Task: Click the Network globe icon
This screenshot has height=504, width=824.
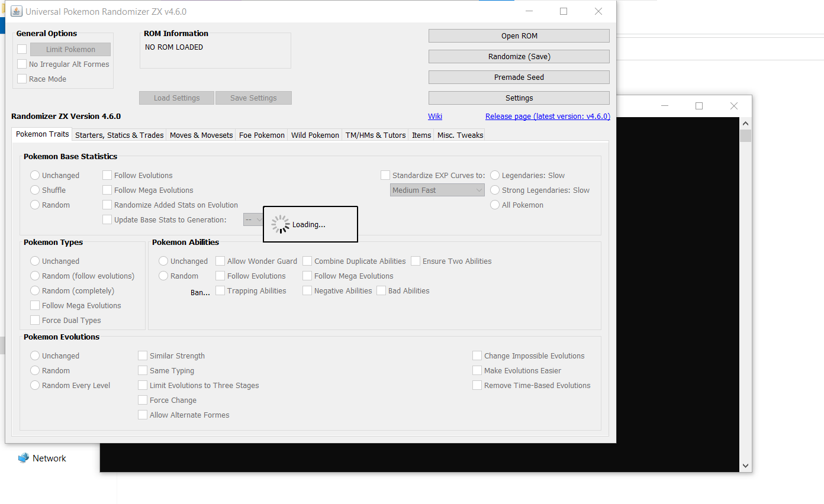Action: tap(23, 457)
